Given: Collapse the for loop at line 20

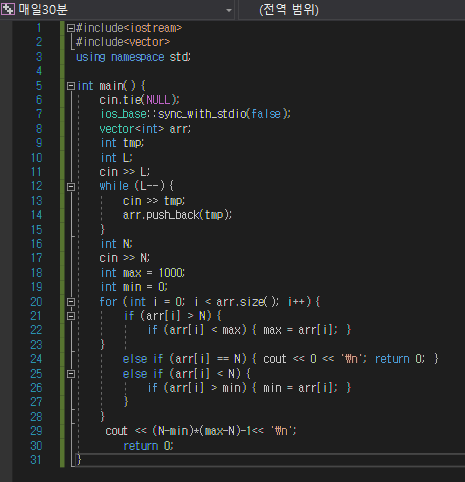Looking at the screenshot, I should (70, 302).
